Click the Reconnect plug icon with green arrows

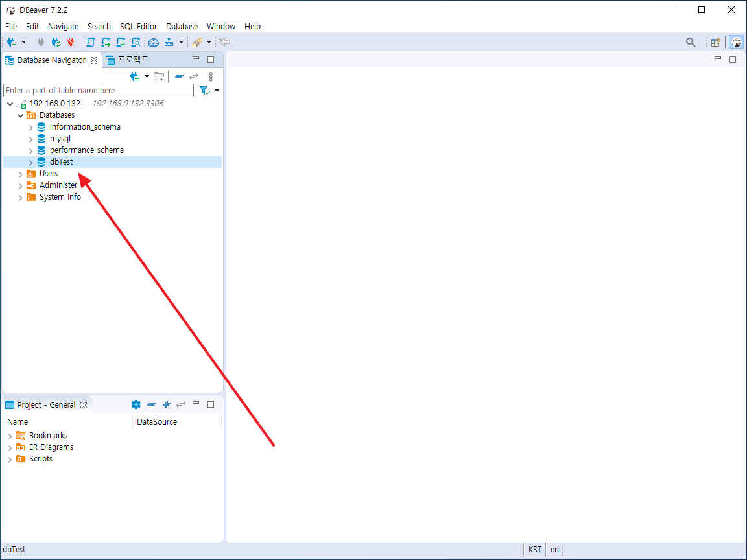[x=56, y=42]
